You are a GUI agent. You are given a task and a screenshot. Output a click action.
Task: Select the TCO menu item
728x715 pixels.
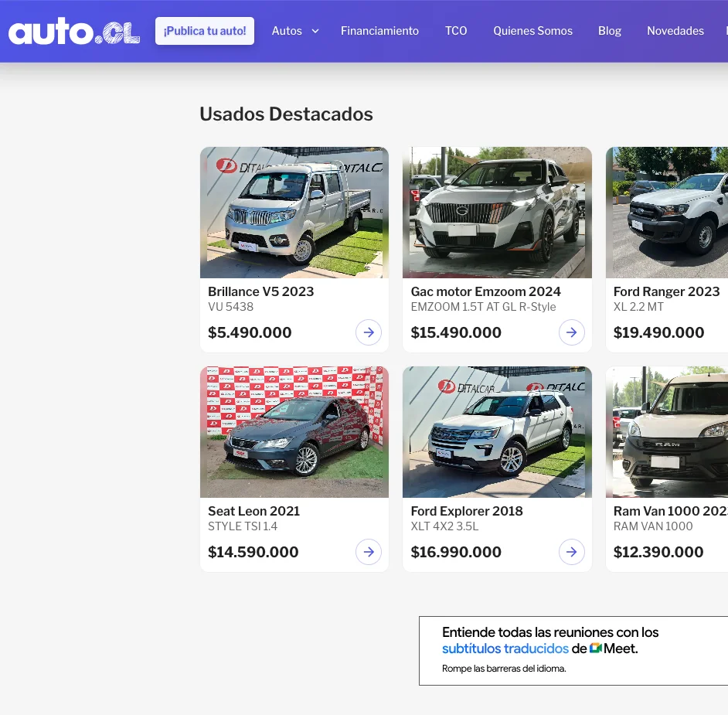[456, 31]
